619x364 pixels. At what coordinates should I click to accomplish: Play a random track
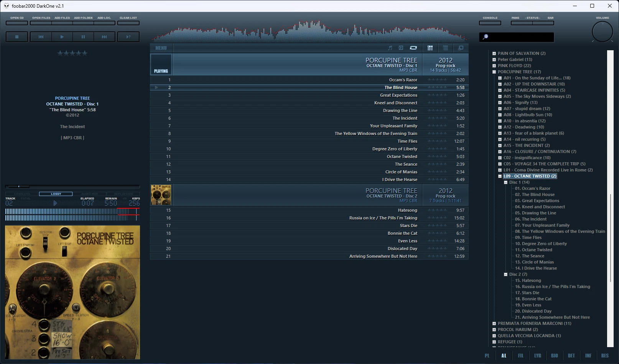128,37
